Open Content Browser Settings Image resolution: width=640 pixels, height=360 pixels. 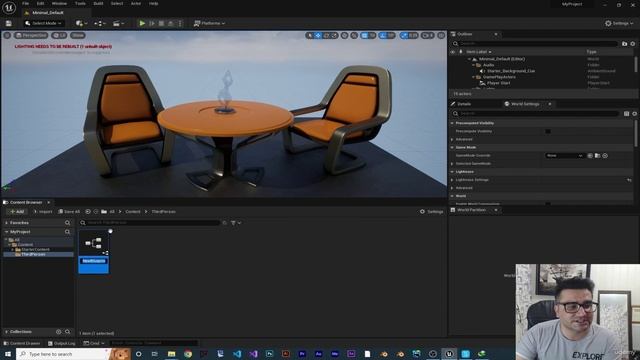[x=431, y=211]
